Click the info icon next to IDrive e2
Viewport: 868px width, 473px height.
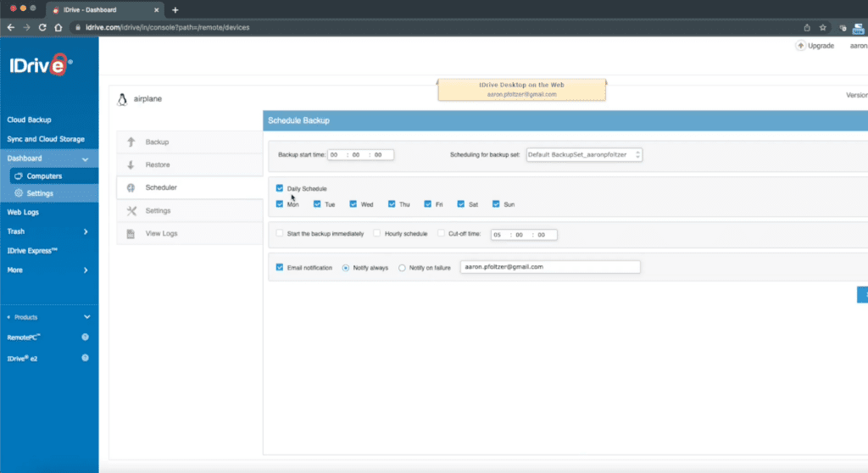(x=86, y=358)
